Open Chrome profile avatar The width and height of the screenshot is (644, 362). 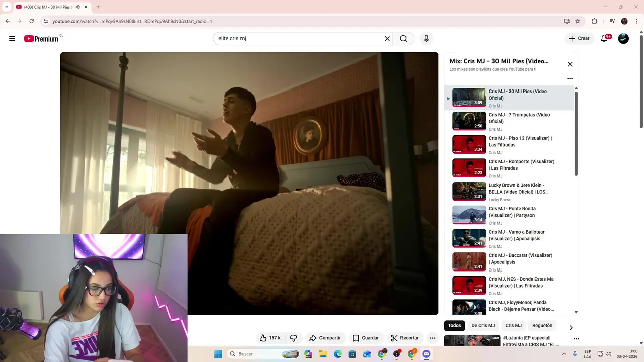click(x=624, y=21)
